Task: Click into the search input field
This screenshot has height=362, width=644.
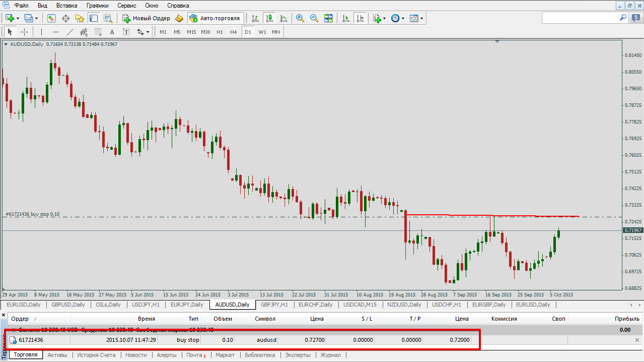Action: point(580,17)
